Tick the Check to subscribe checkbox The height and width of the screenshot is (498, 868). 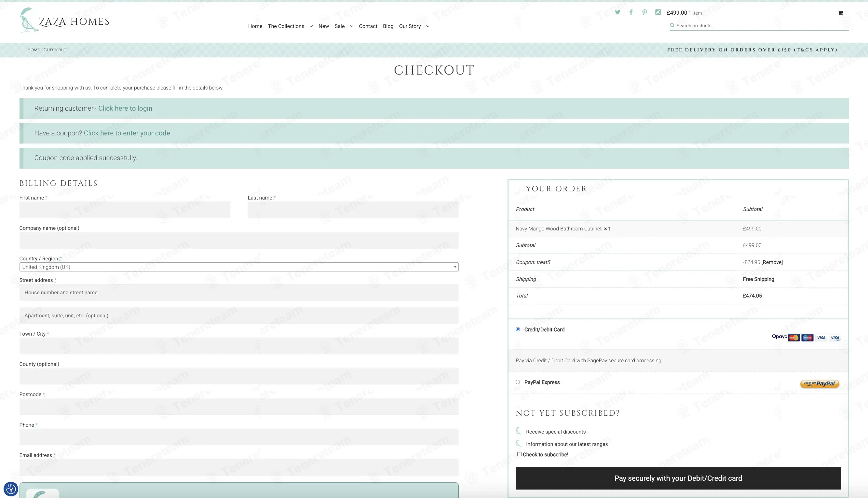click(x=519, y=454)
